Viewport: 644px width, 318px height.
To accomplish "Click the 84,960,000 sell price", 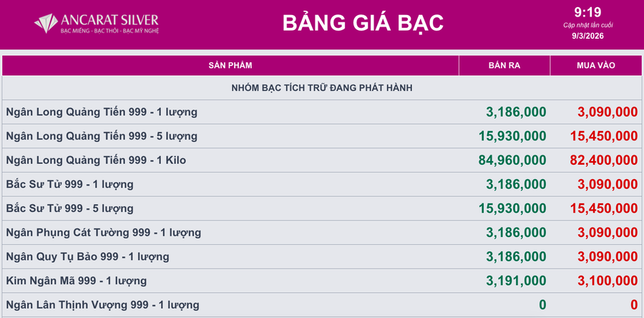I will [512, 160].
